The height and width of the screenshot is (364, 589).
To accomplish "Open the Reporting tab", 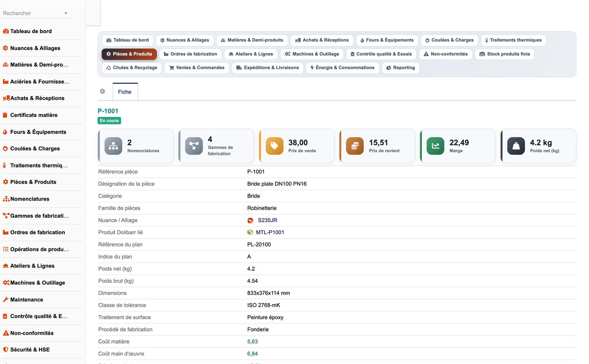I will (x=401, y=68).
